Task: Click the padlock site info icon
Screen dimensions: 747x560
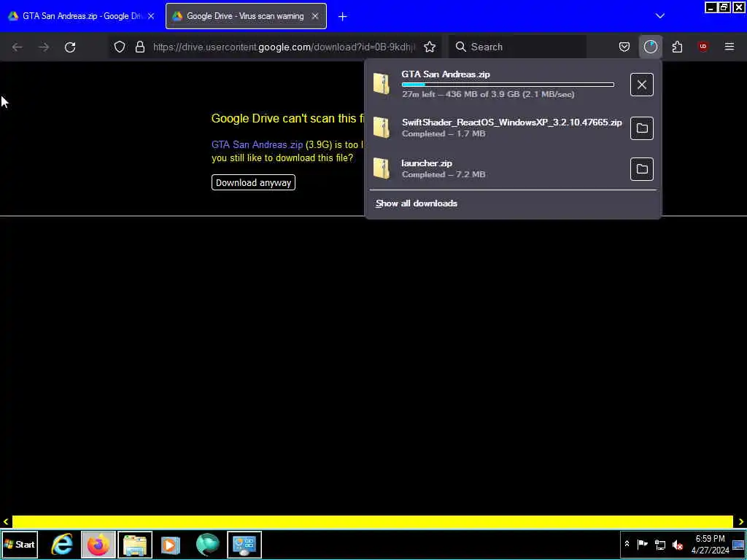Action: point(139,47)
